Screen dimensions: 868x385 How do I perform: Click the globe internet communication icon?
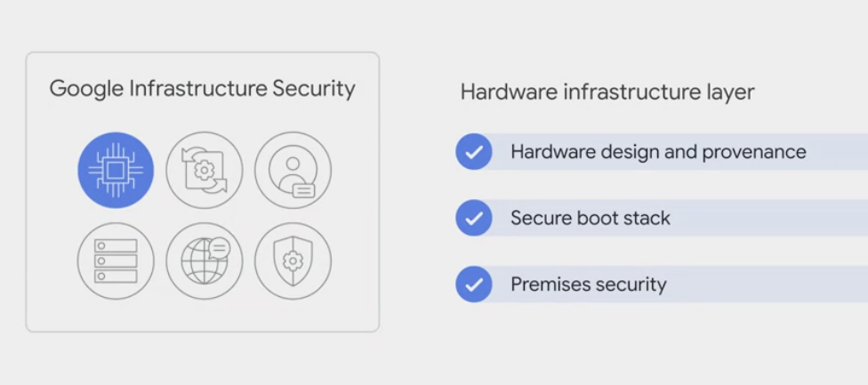coord(204,261)
